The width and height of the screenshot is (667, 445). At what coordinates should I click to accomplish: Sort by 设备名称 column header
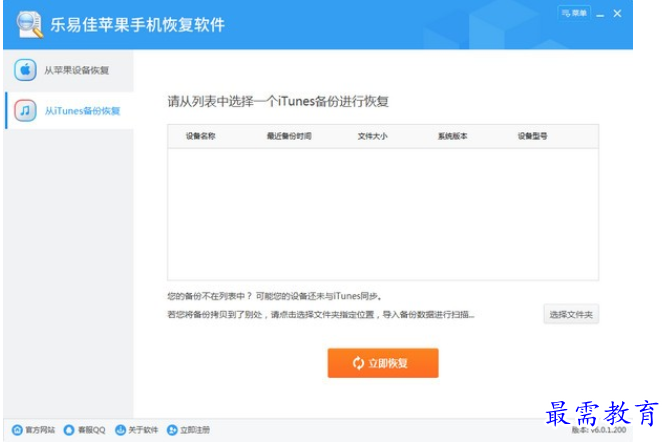tap(200, 136)
